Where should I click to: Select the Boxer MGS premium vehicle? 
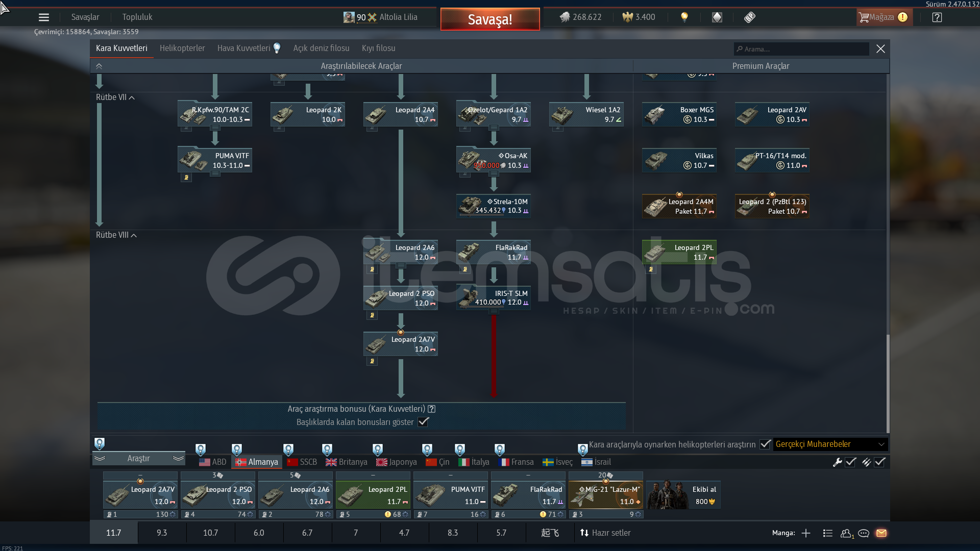pos(679,114)
